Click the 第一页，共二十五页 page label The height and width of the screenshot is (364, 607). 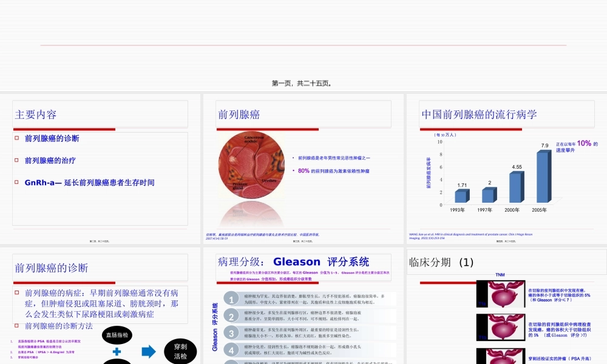point(303,83)
